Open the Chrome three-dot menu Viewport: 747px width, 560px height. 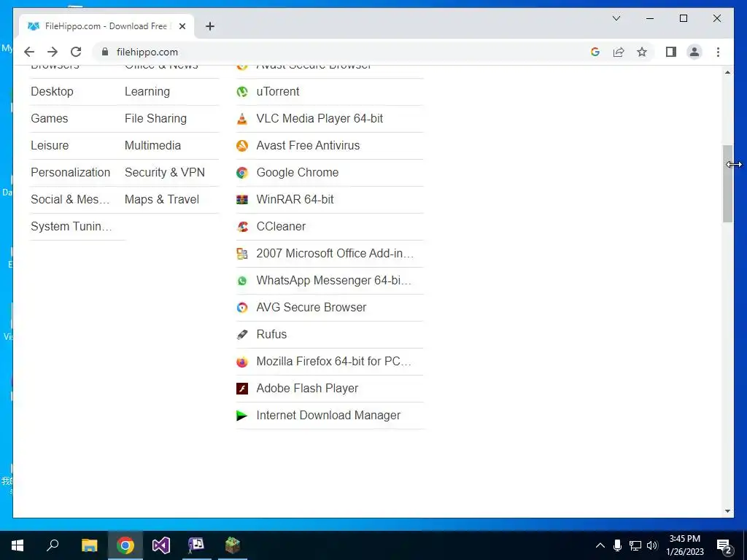coord(718,52)
